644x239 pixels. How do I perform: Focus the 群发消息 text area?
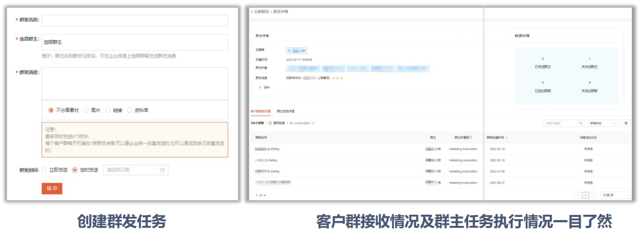tap(135, 83)
